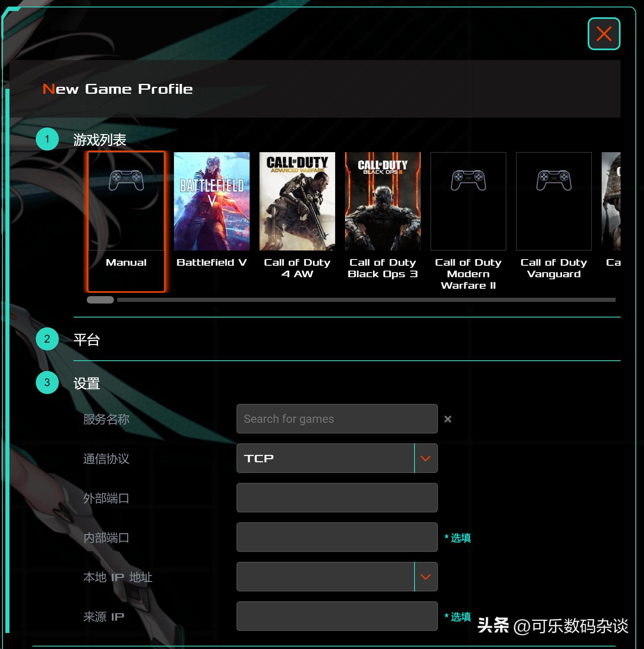The image size is (644, 649).
Task: Select Call of Duty Black Ops 3 cover
Action: pyautogui.click(x=383, y=201)
